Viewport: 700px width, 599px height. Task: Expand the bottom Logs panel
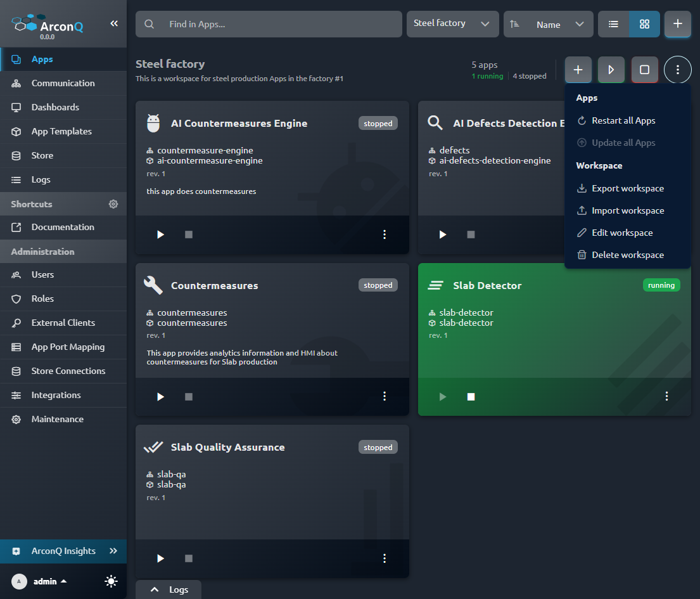tap(169, 589)
